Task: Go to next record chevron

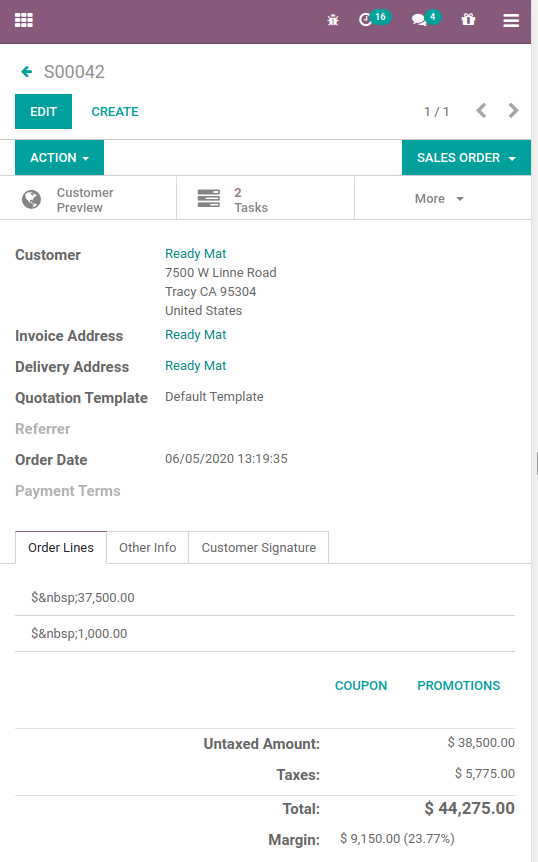Action: (513, 110)
